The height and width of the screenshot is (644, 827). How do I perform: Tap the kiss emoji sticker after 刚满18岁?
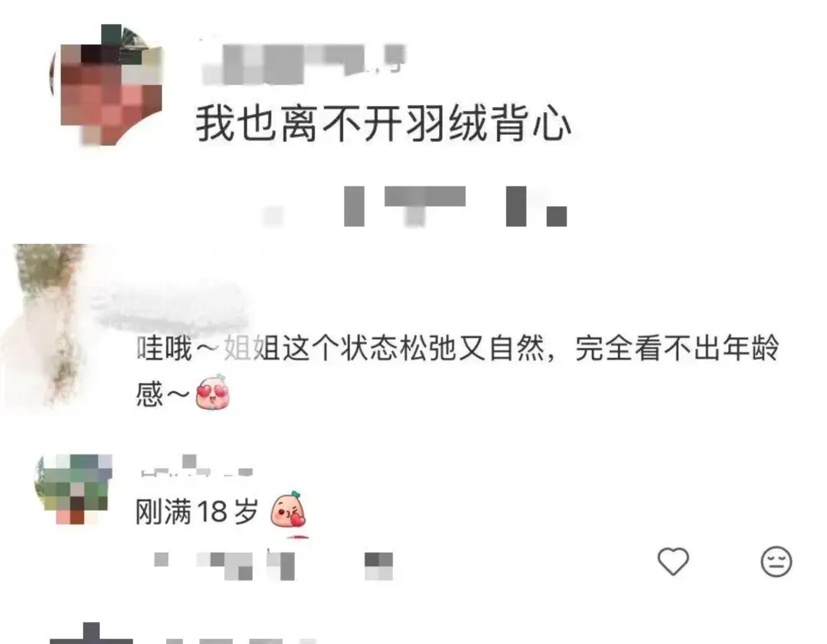[288, 510]
